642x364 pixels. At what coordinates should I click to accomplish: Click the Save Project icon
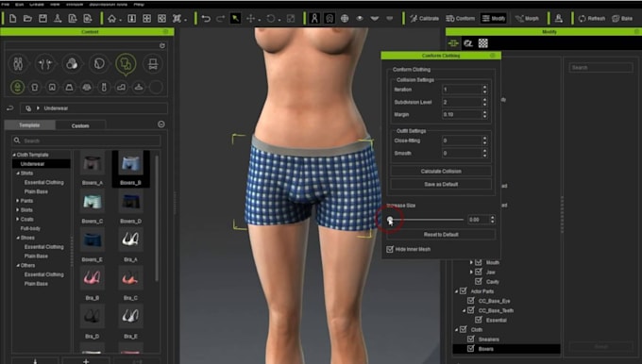pyautogui.click(x=42, y=19)
